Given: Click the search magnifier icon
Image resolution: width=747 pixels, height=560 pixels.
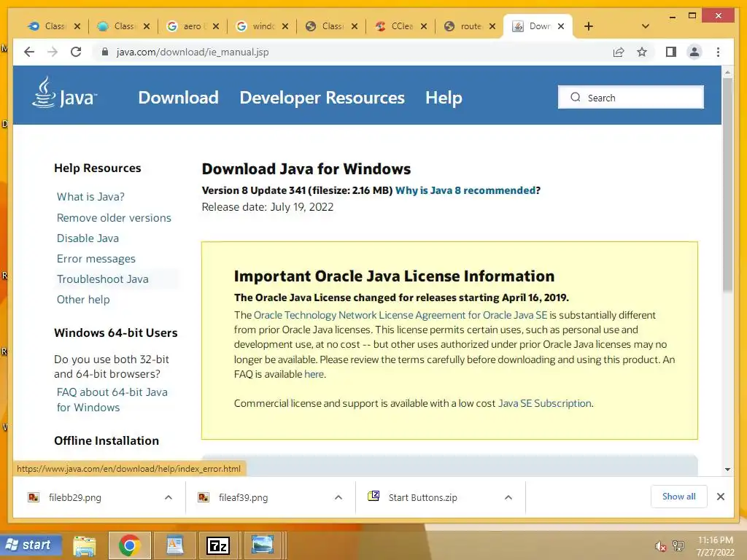Looking at the screenshot, I should pos(576,97).
